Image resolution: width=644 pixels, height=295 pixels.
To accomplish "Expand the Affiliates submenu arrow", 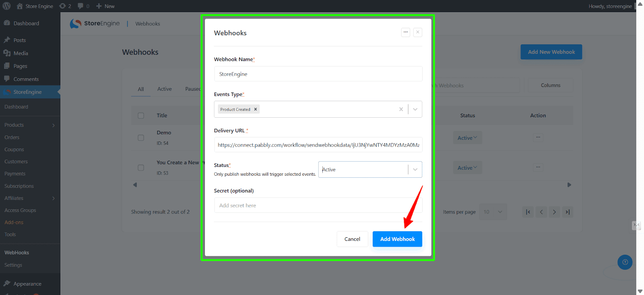I will (x=54, y=198).
